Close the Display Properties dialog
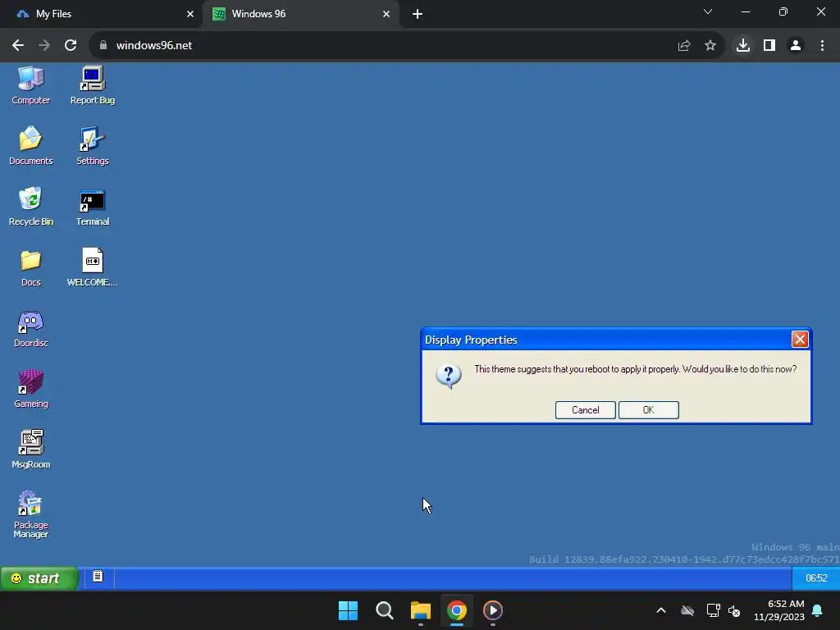Screen dimensions: 840x630 click(x=799, y=339)
